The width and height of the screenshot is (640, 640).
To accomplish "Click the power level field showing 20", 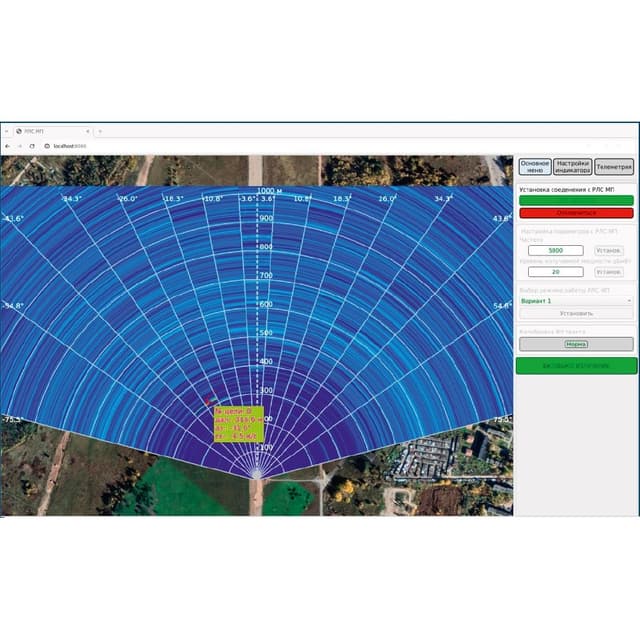I will (x=556, y=272).
